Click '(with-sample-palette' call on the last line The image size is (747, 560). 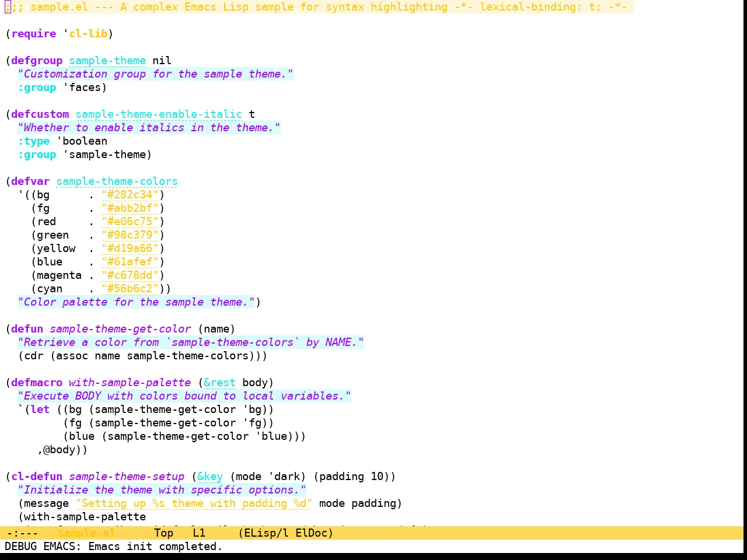point(82,517)
